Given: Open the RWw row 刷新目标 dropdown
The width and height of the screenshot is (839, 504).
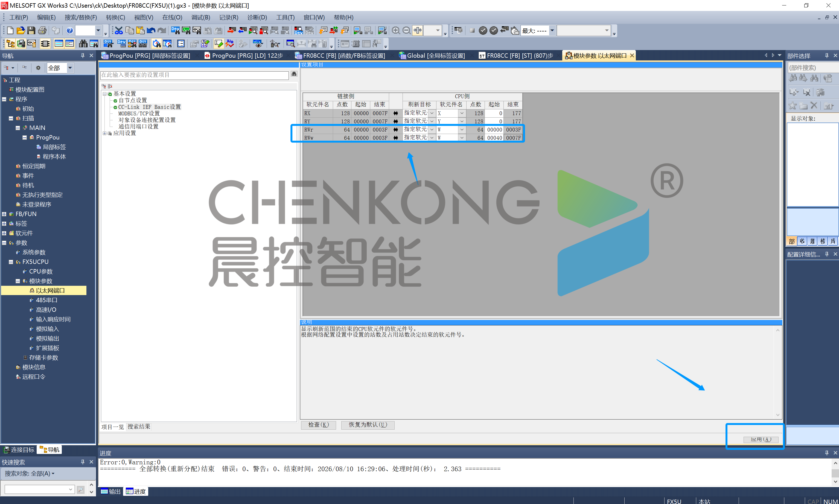Looking at the screenshot, I should point(432,138).
